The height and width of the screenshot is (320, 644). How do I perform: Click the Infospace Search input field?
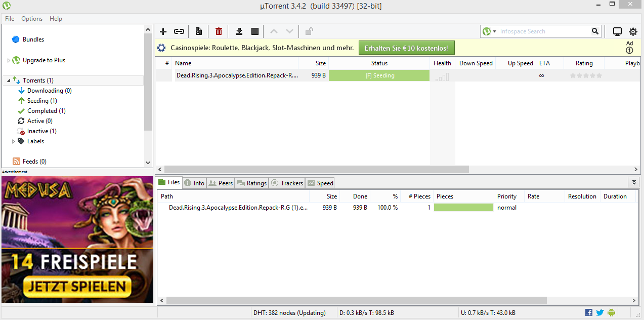point(544,31)
